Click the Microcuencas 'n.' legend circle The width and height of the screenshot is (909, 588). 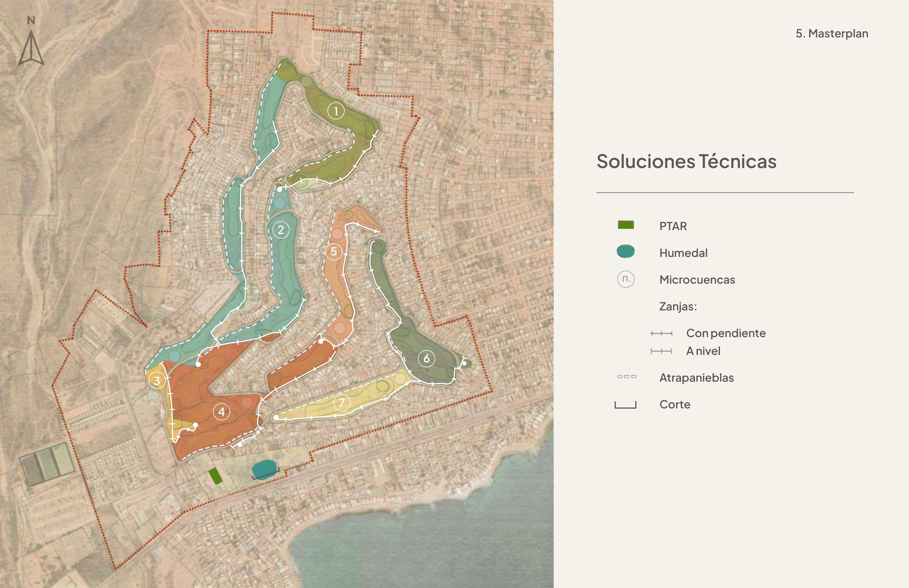pyautogui.click(x=626, y=279)
